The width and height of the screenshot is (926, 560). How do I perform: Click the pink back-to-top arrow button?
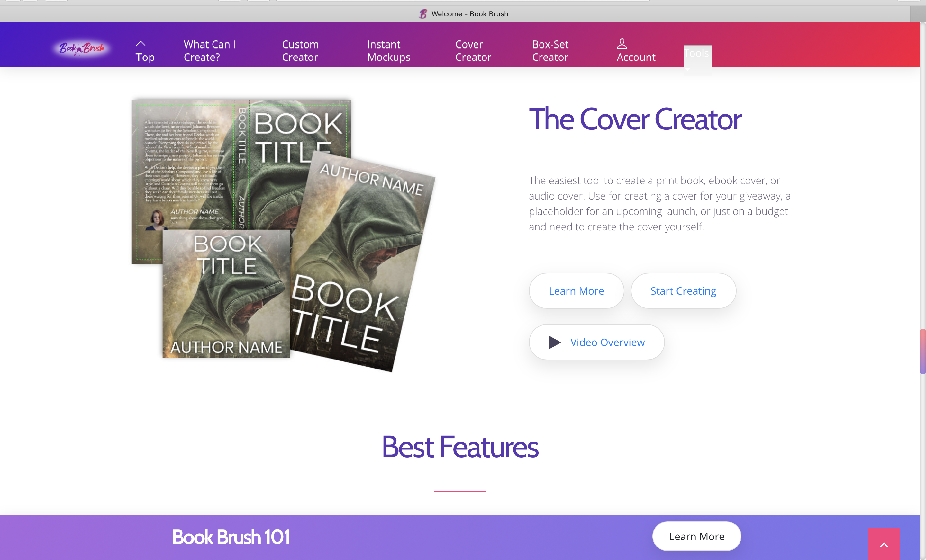(x=884, y=544)
